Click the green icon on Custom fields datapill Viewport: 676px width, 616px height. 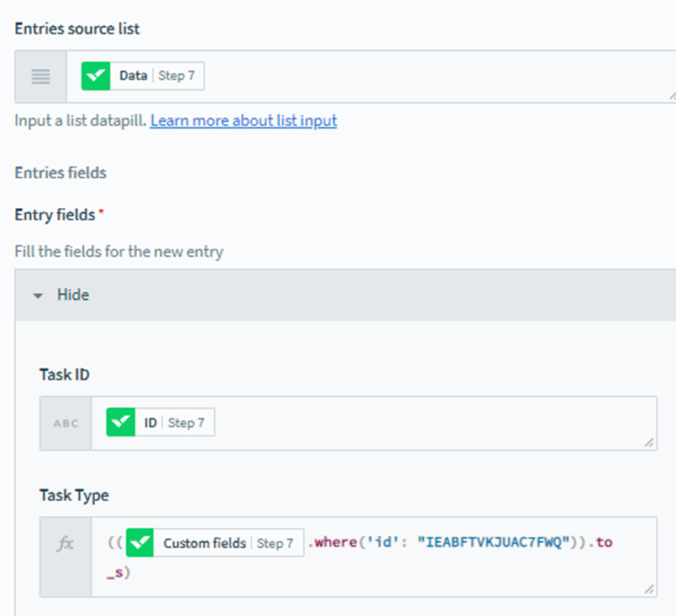[140, 543]
